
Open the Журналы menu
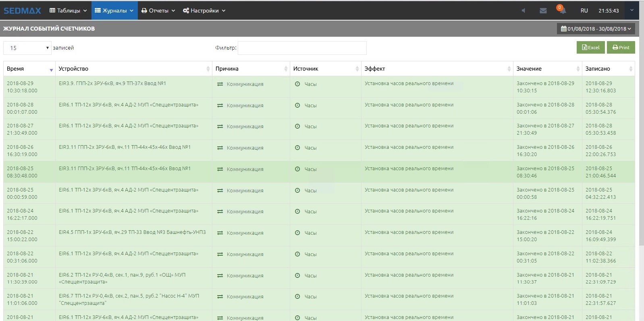click(x=114, y=11)
